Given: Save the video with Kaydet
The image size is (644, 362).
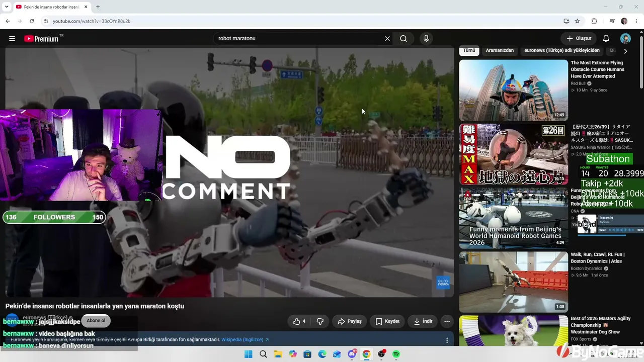Looking at the screenshot, I should (387, 321).
